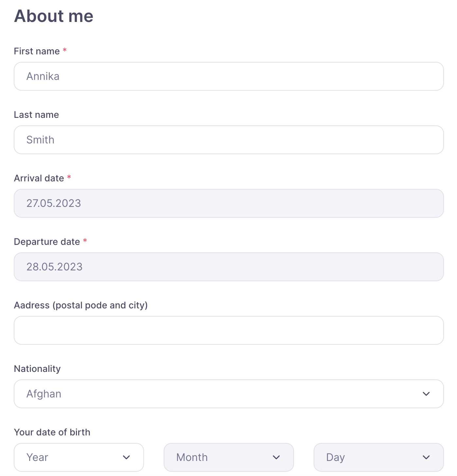Image resolution: width=457 pixels, height=476 pixels.
Task: Click the chevron icon beside Year
Action: tap(126, 457)
